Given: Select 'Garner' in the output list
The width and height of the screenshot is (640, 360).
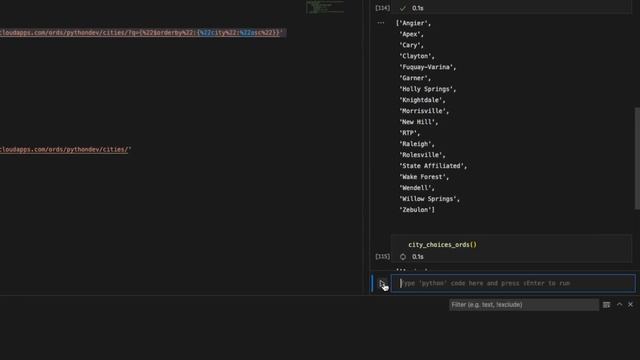Looking at the screenshot, I should click(x=413, y=78).
